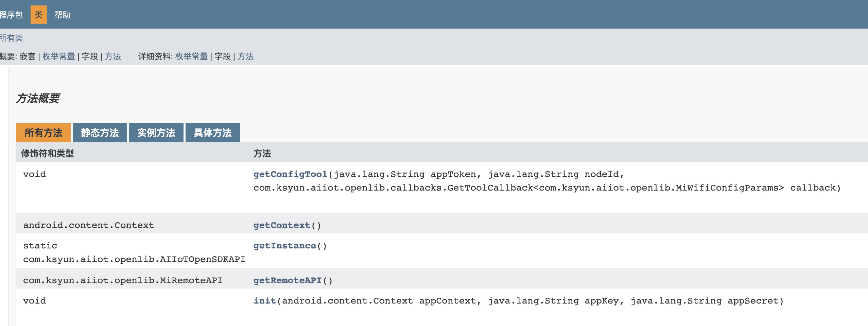Open the getRemoteAPI method link
The image size is (868, 326).
[288, 280]
